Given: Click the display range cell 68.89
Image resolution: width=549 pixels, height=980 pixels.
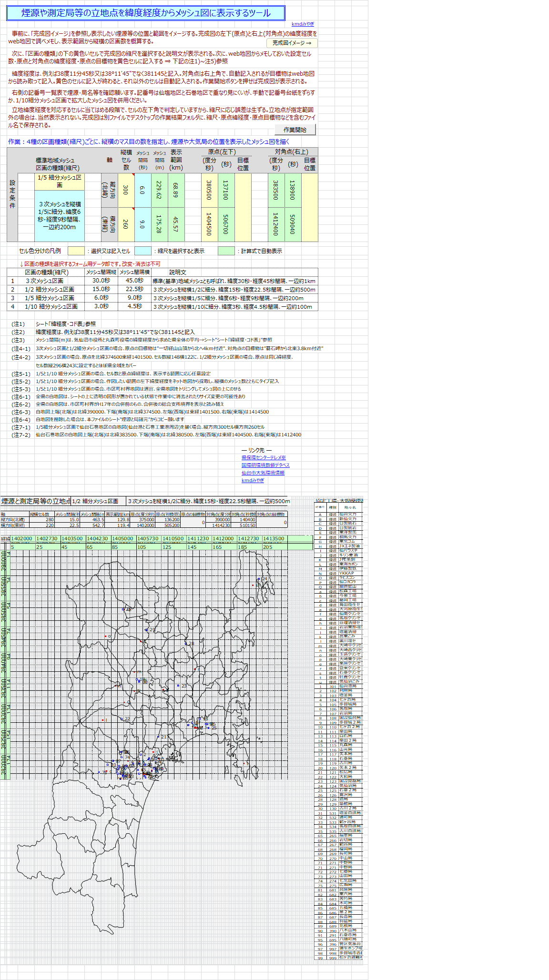Looking at the screenshot, I should pos(176,190).
